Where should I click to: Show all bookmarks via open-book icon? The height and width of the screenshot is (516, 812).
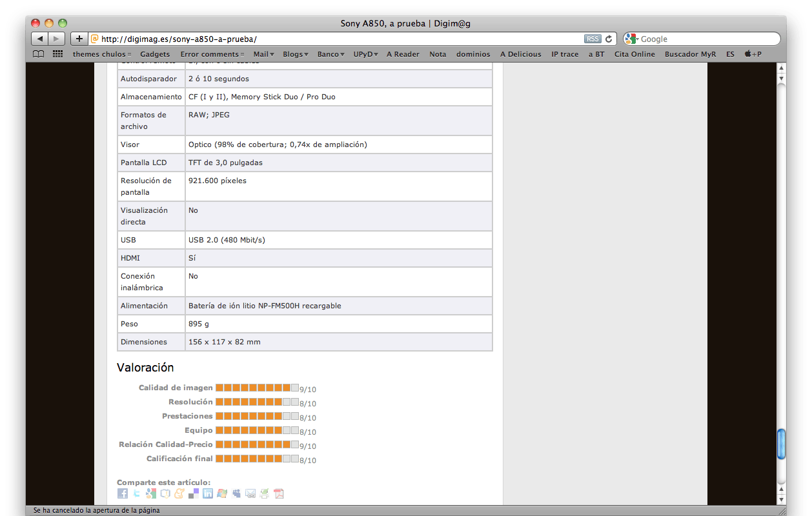39,54
